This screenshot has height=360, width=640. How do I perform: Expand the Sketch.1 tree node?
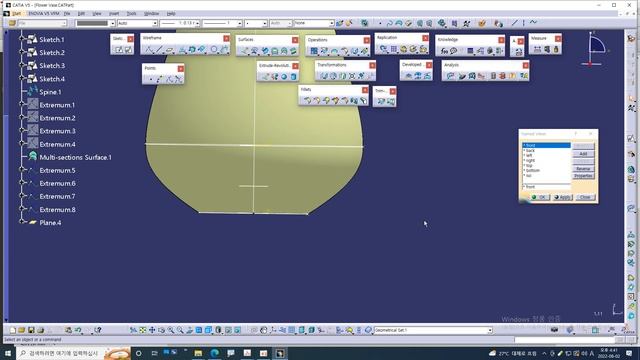[22, 39]
